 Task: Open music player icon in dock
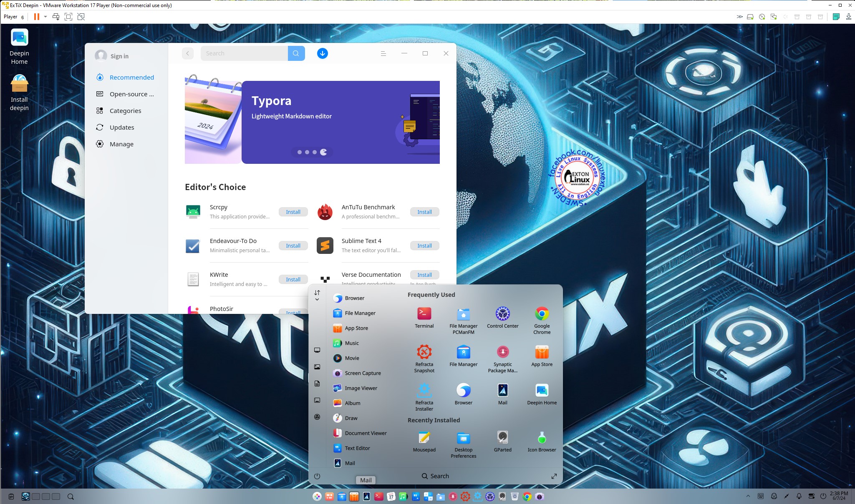(403, 496)
